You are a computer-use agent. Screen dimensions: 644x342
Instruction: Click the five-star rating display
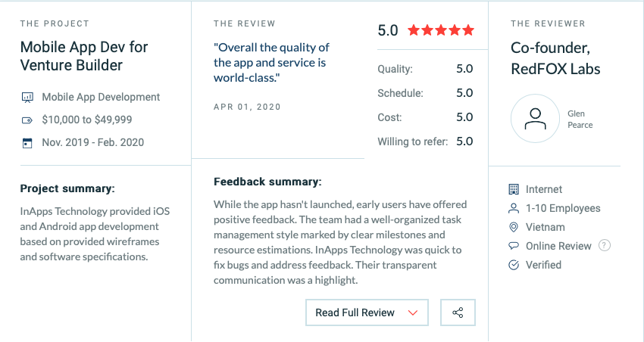point(441,30)
